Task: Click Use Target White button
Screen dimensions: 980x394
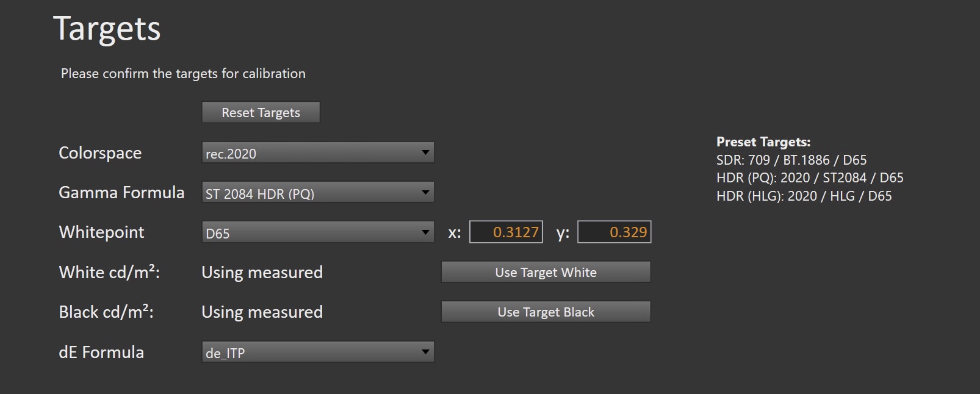Action: click(546, 272)
